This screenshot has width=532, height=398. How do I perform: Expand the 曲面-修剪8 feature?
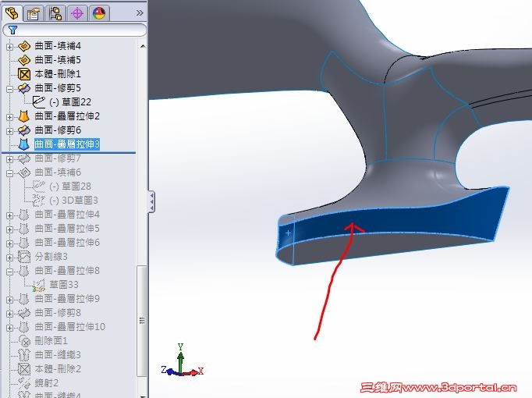pos(9,314)
